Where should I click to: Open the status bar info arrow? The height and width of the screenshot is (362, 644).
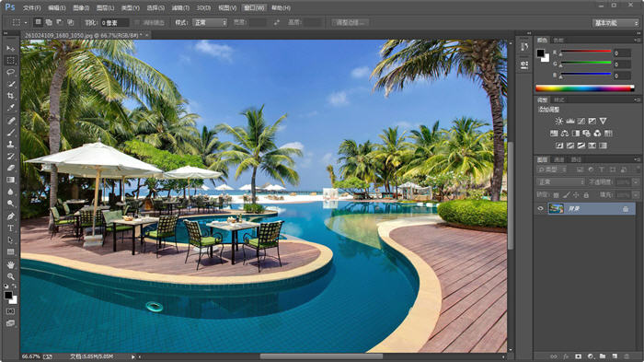[133, 356]
